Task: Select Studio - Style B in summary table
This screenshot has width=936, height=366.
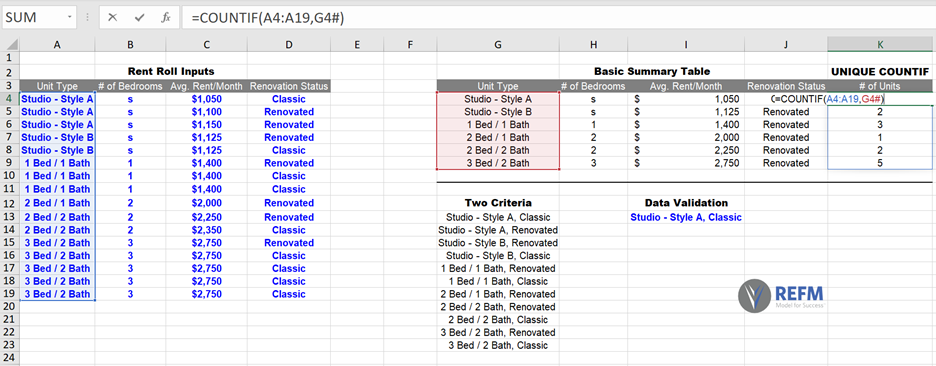Action: [x=498, y=112]
